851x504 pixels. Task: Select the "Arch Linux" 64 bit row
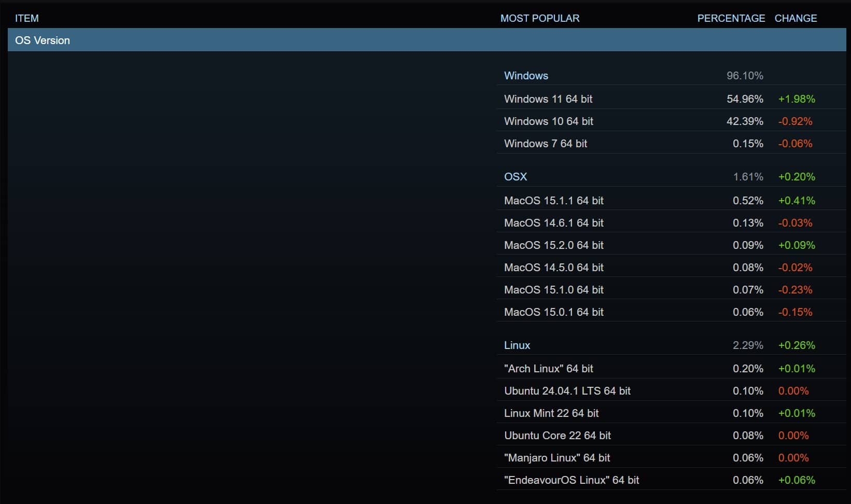672,368
